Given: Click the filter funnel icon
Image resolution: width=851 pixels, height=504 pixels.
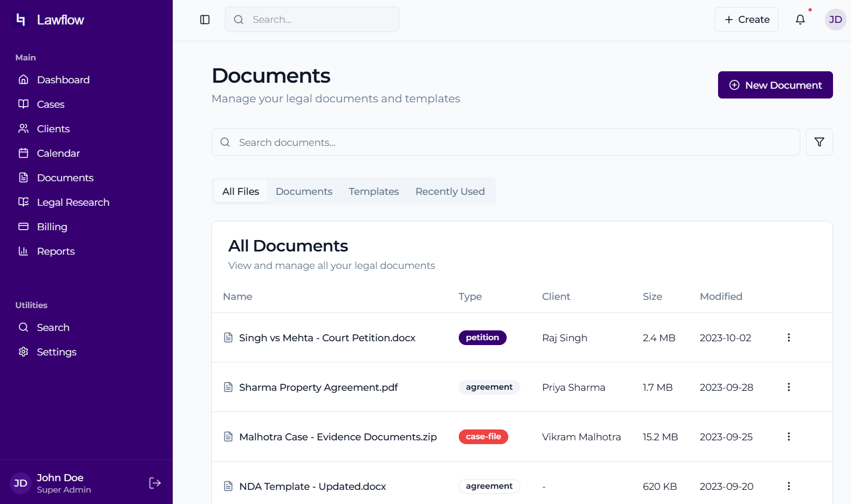Looking at the screenshot, I should click(x=819, y=142).
